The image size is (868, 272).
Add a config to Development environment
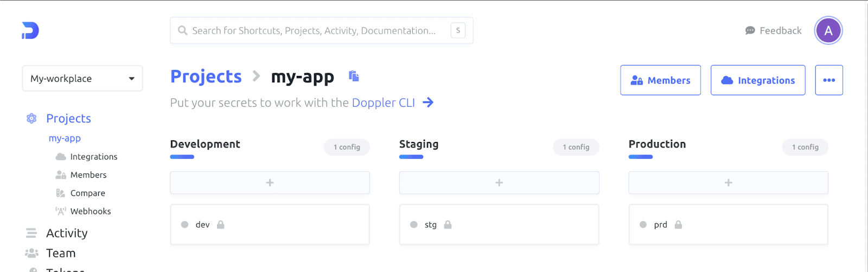[x=270, y=183]
